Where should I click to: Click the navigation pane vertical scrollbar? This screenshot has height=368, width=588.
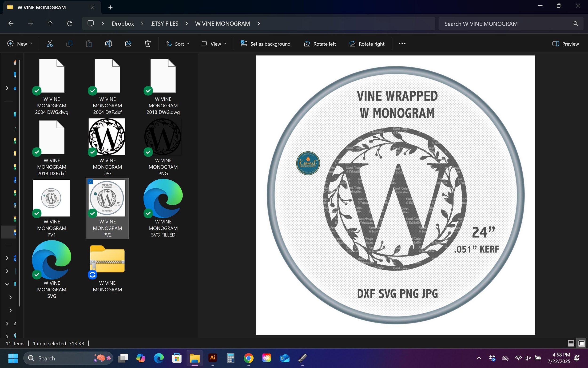point(20,182)
